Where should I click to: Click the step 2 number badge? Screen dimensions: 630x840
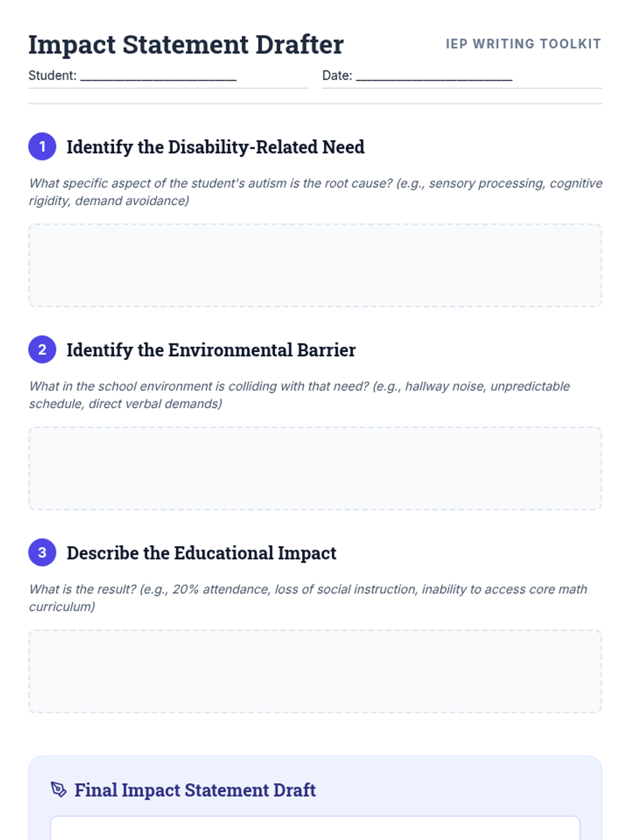click(x=42, y=350)
